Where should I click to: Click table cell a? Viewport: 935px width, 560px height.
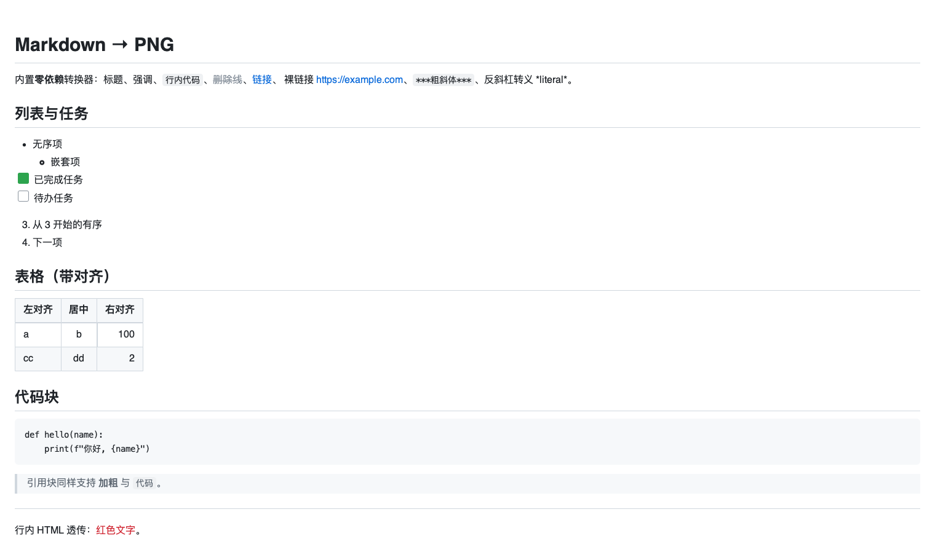coord(38,334)
